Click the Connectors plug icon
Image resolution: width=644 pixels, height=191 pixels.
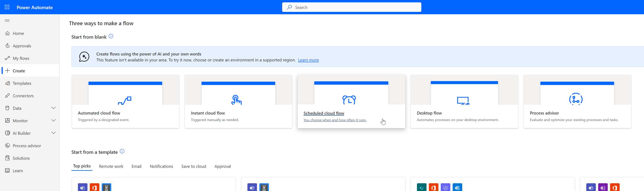7,96
